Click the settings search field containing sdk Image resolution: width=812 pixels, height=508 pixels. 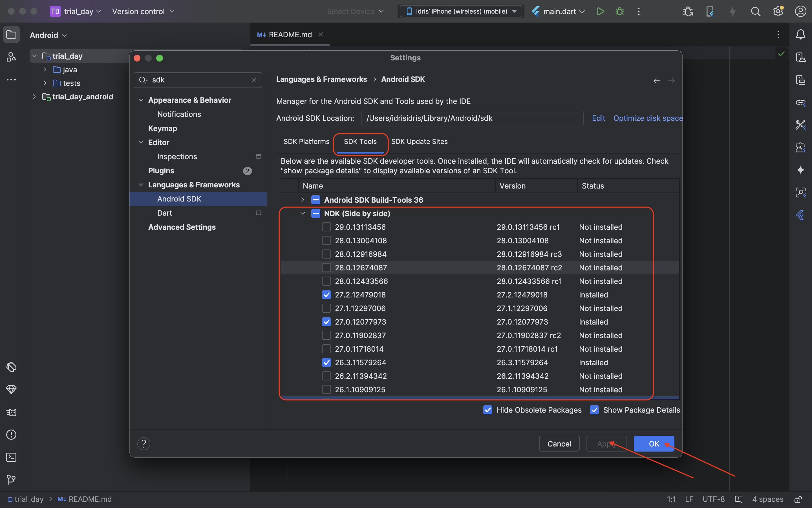point(198,80)
